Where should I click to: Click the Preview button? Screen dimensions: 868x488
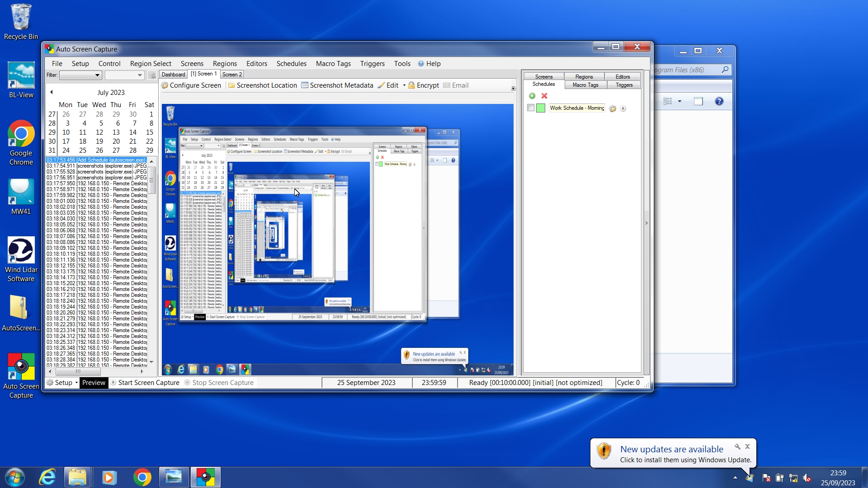(94, 383)
